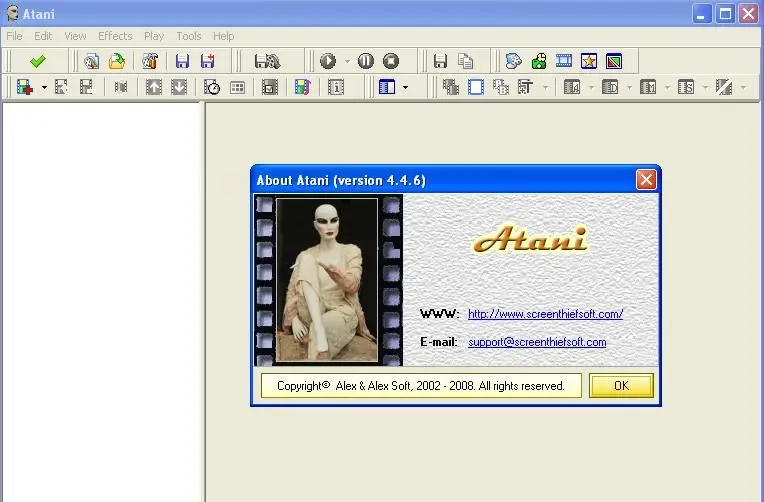This screenshot has height=502, width=764.
Task: Click the thumbnails grid icon
Action: [x=237, y=88]
